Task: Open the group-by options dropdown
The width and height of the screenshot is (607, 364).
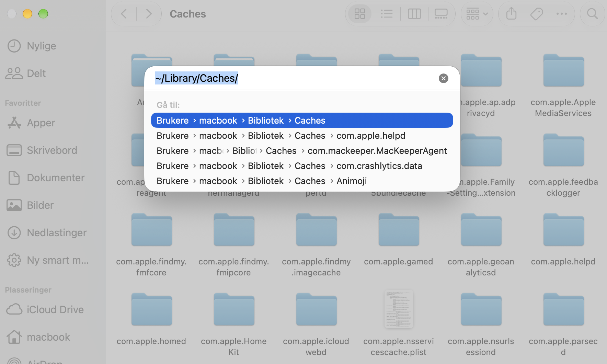Action: (477, 14)
